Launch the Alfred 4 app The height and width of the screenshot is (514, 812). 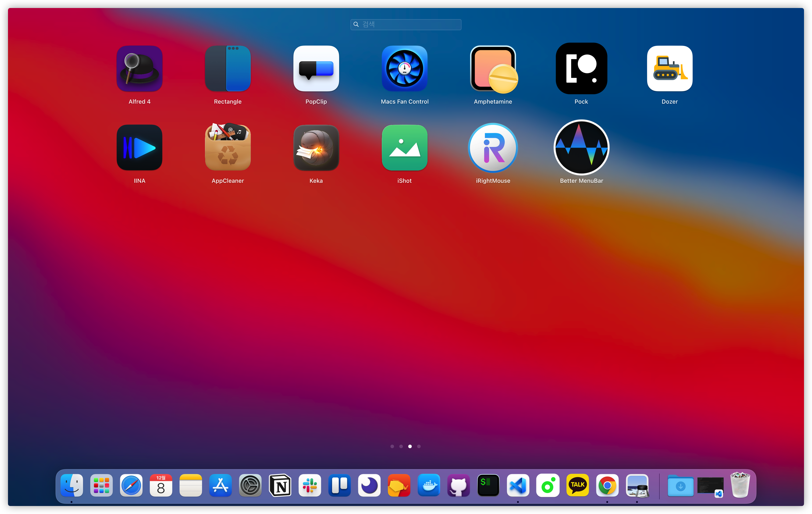click(x=139, y=68)
